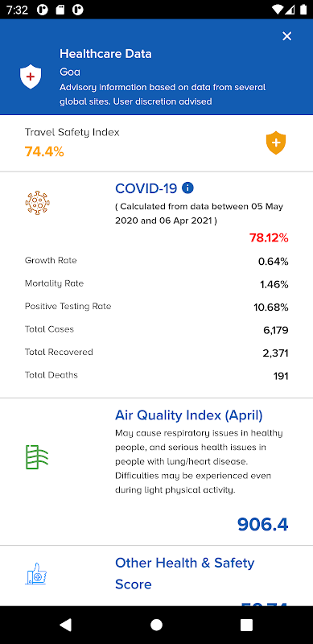This screenshot has height=644, width=313.
Task: Tap the white shield with red cross icon
Action: coord(31,76)
